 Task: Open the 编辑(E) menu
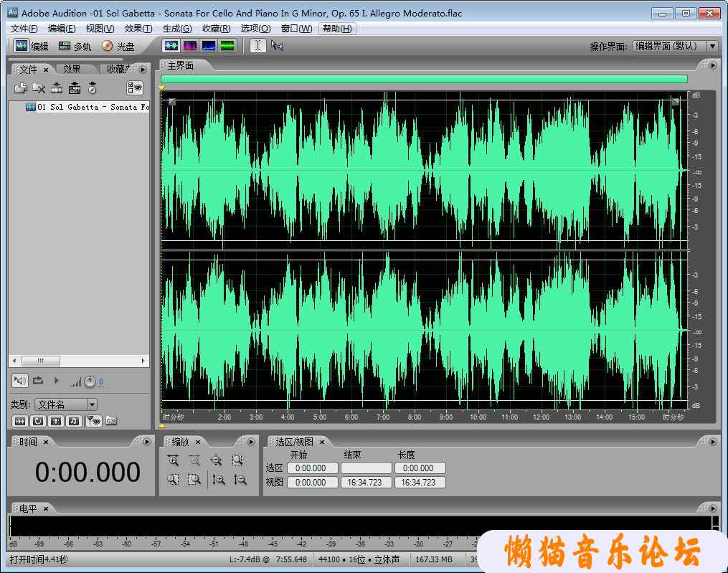click(61, 29)
